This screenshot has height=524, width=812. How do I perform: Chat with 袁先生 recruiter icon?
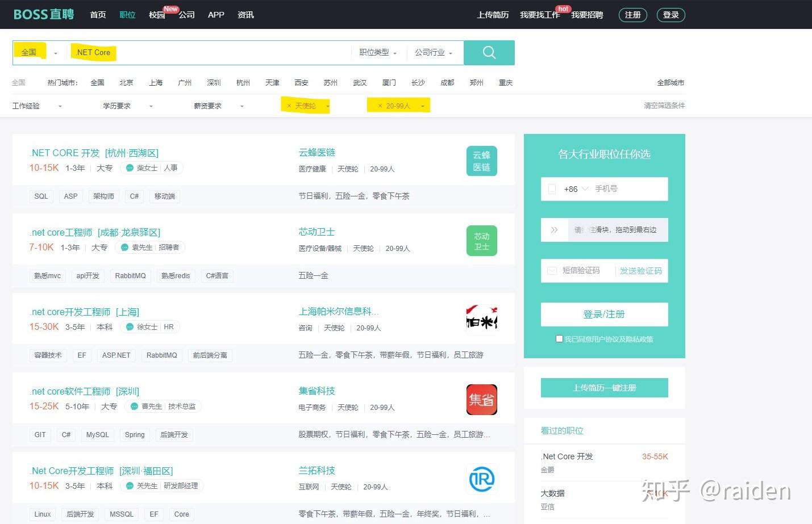click(124, 248)
